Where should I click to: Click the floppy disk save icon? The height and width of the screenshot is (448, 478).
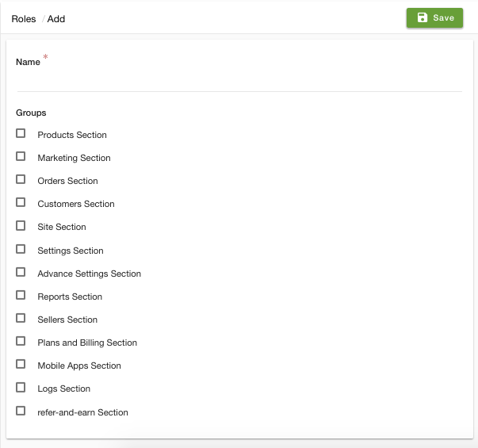[423, 17]
